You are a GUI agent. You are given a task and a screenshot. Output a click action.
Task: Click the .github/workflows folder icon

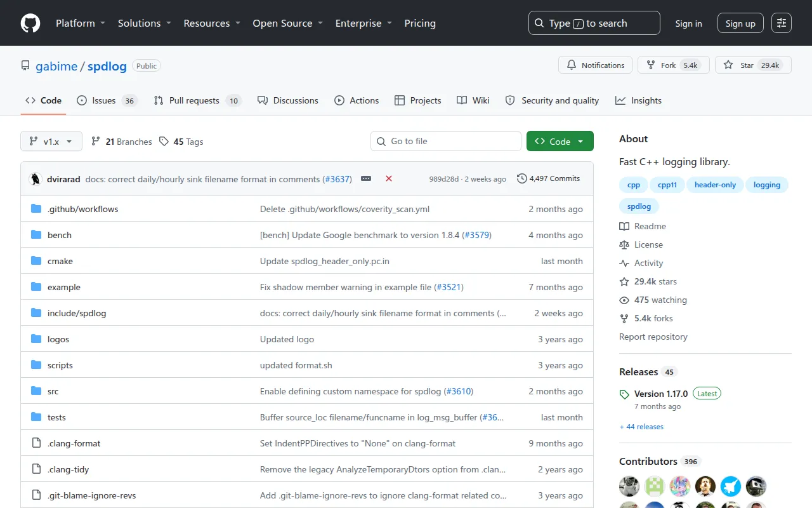coord(36,209)
